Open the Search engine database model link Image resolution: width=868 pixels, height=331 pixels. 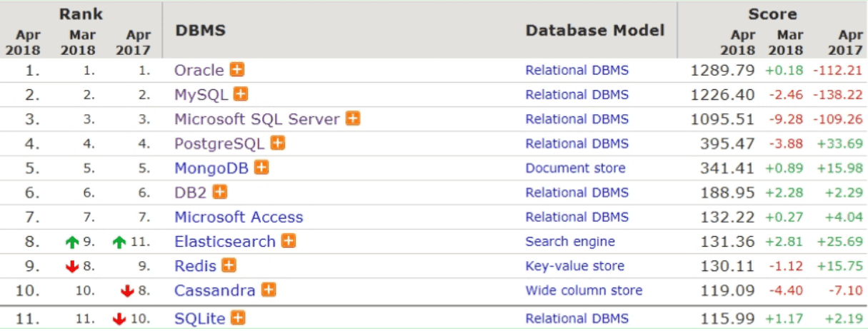570,241
